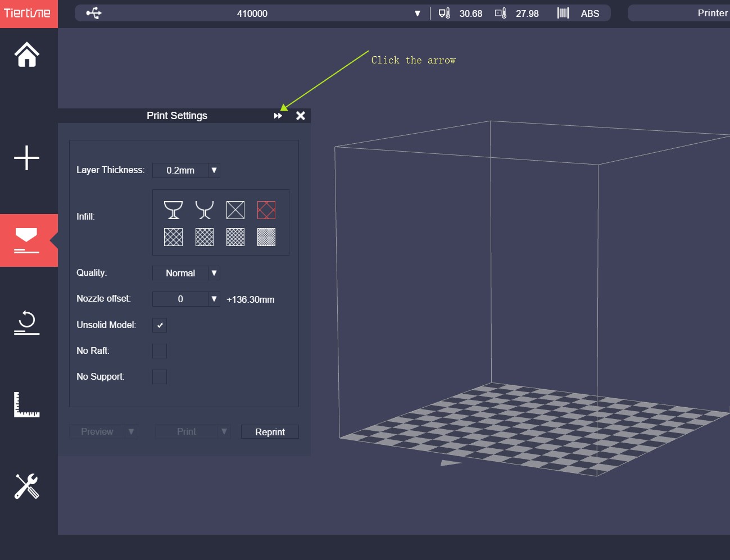Click the No Support label
This screenshot has height=560, width=730.
click(101, 376)
